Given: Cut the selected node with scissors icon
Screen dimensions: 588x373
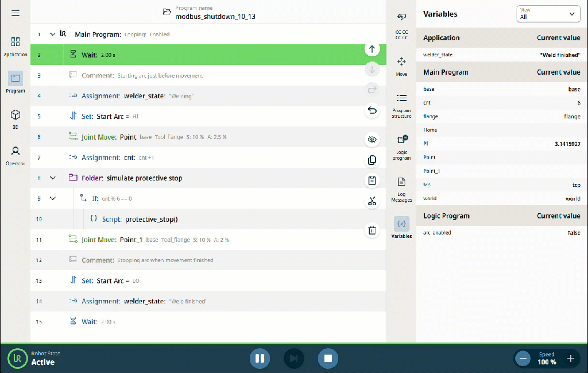Looking at the screenshot, I should pos(372,202).
